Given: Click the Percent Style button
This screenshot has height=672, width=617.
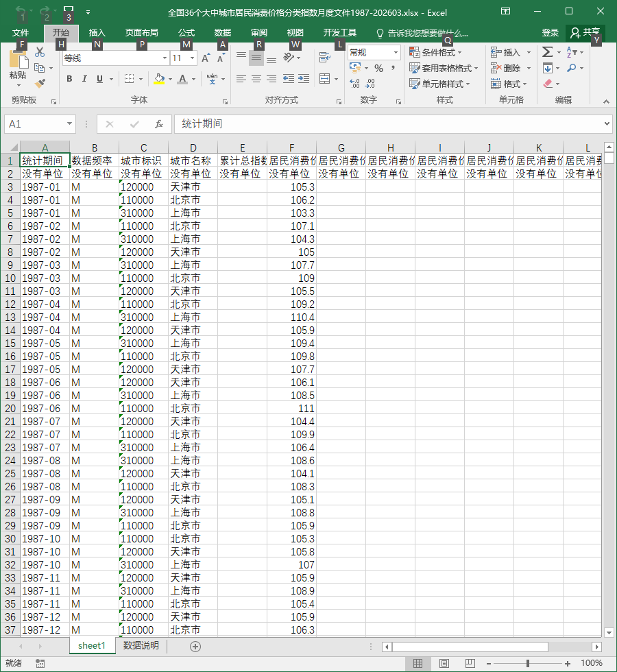Looking at the screenshot, I should [378, 68].
